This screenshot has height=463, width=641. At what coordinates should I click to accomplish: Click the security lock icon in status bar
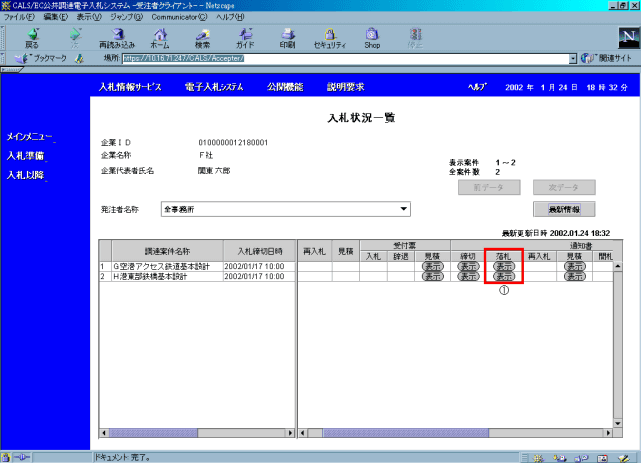(5, 458)
